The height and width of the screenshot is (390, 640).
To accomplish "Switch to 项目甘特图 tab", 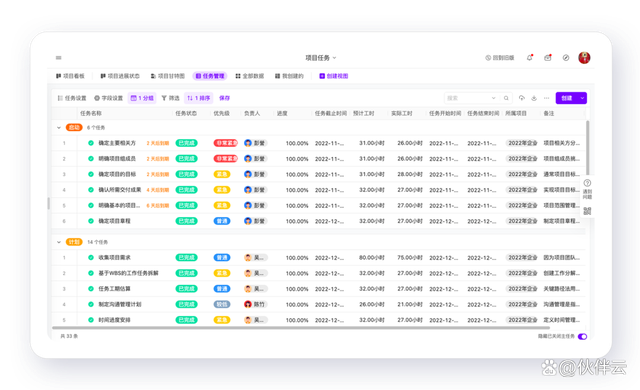I will coord(168,76).
